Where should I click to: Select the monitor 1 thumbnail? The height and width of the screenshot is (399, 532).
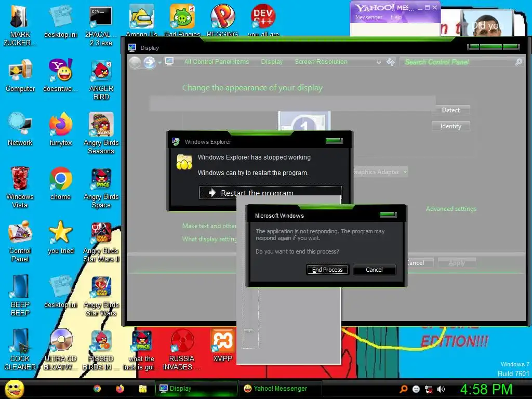304,121
